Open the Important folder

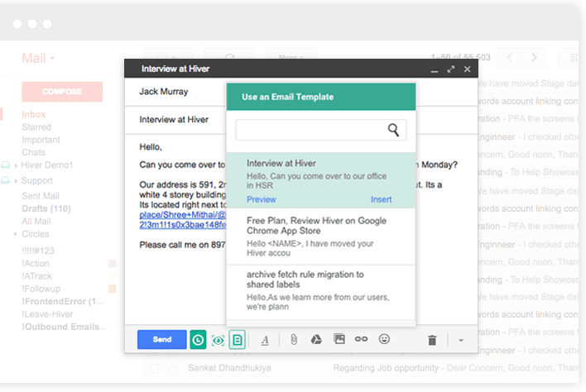click(x=41, y=140)
